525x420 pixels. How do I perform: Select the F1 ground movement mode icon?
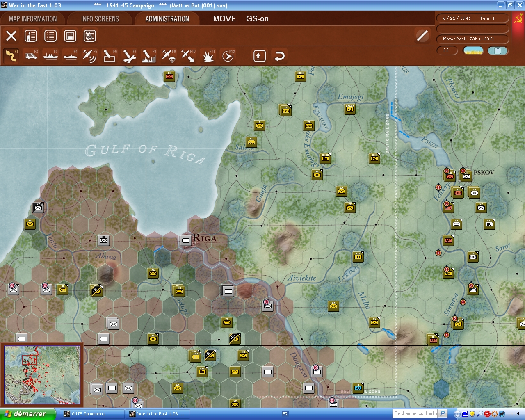point(11,56)
